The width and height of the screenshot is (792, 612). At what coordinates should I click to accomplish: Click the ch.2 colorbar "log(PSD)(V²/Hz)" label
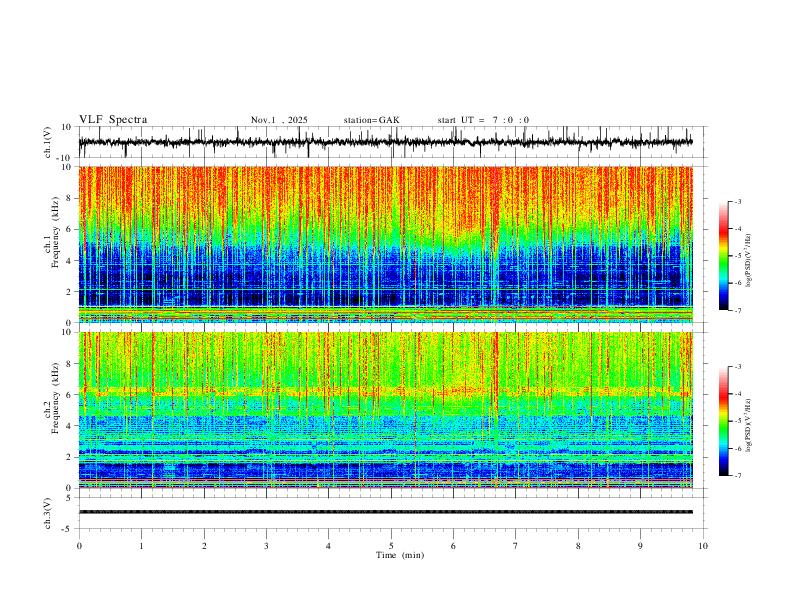point(749,425)
